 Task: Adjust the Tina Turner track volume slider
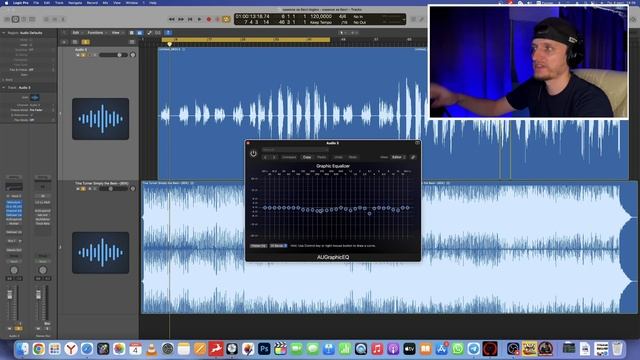click(x=113, y=189)
